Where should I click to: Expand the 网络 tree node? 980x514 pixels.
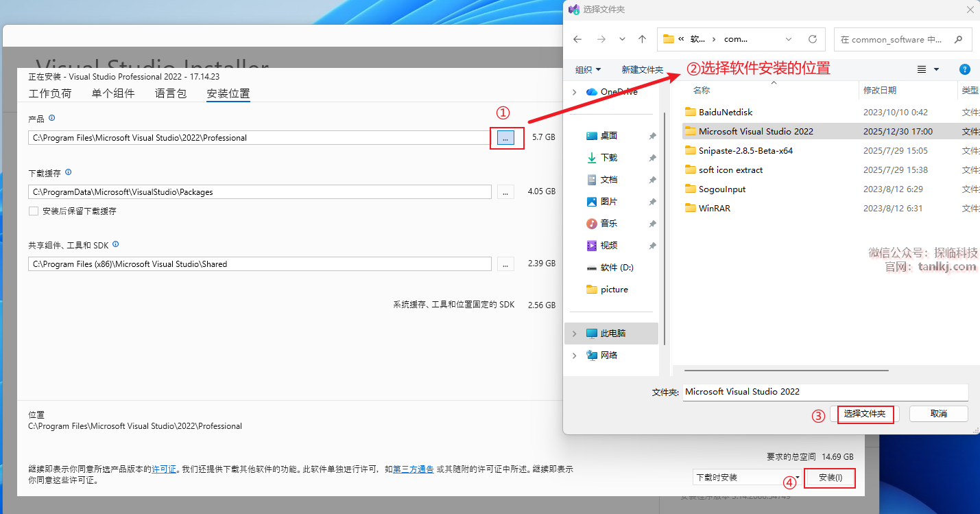(x=575, y=355)
